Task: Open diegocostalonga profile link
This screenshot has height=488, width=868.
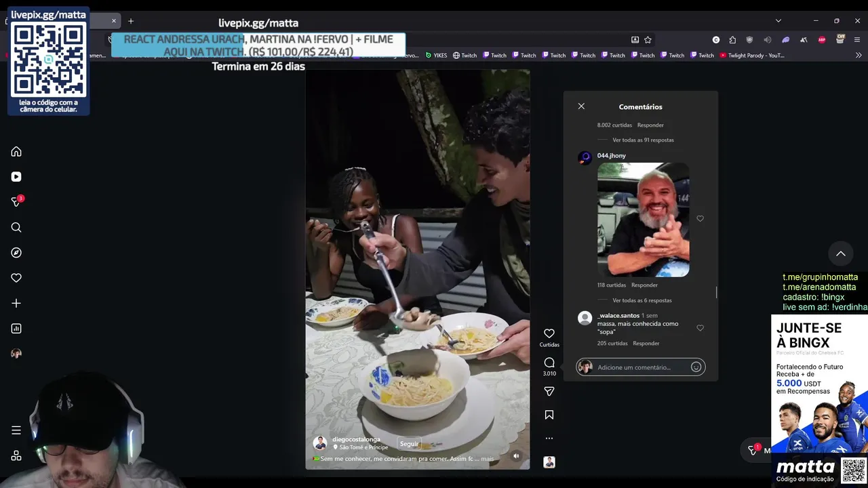Action: tap(356, 439)
